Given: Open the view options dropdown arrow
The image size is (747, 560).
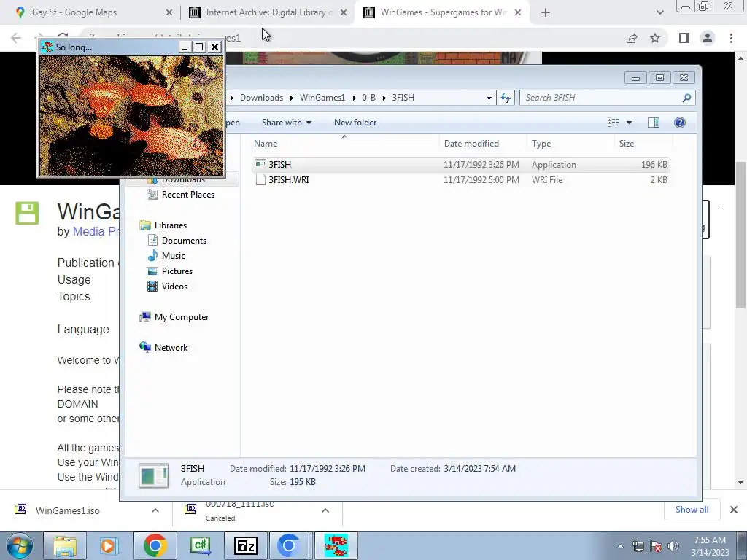Looking at the screenshot, I should (x=629, y=122).
